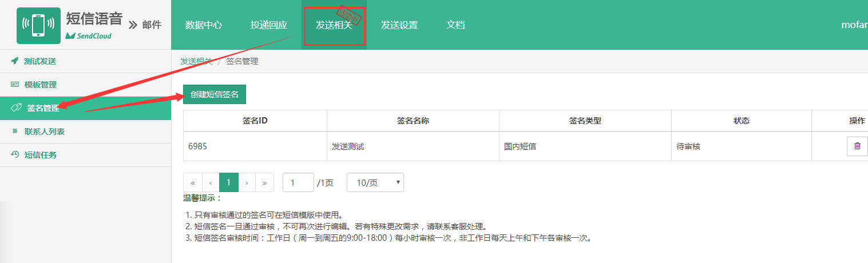Switch to the 发送设置 tab
This screenshot has width=868, height=263.
tap(399, 25)
